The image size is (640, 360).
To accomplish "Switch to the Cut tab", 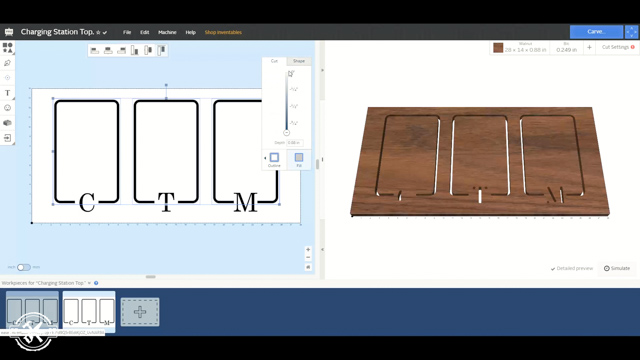I will (274, 61).
